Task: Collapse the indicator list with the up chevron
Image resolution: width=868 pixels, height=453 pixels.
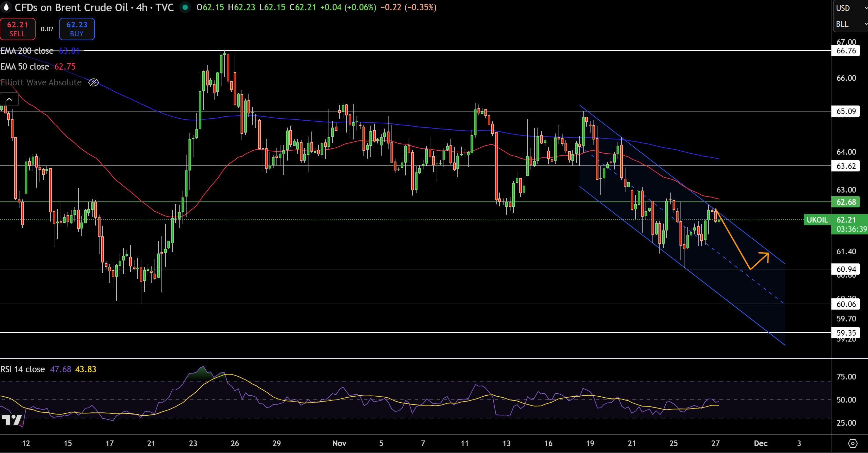Action: pyautogui.click(x=10, y=99)
